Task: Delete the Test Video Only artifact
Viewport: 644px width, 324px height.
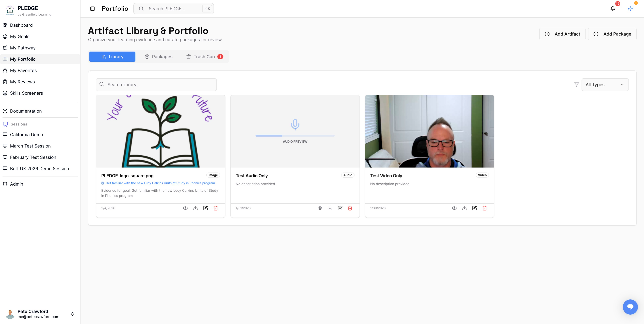Action: [x=484, y=208]
